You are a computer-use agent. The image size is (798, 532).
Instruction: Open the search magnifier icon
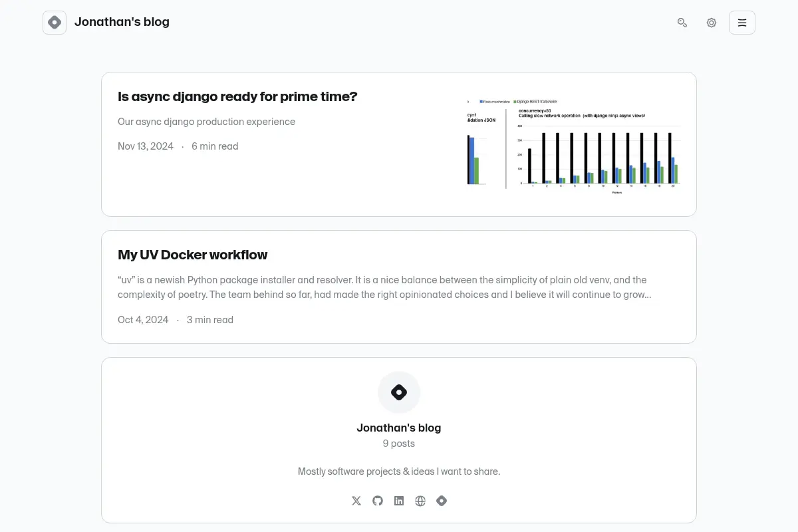(682, 23)
